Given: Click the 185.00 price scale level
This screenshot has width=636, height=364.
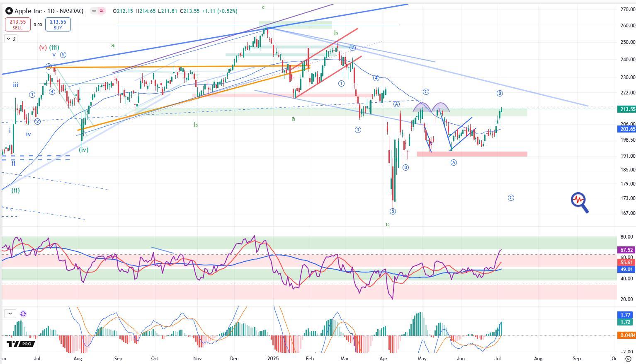Looking at the screenshot, I should 628,169.
